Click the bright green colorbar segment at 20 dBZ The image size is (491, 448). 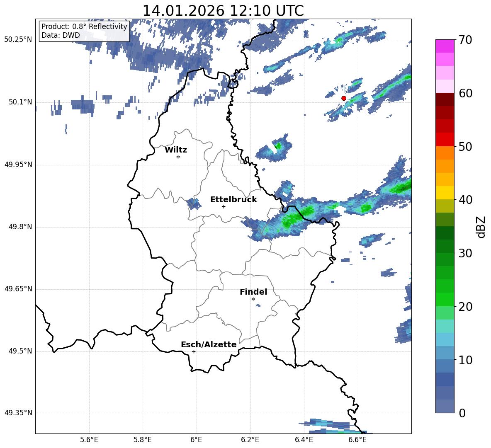pyautogui.click(x=445, y=299)
